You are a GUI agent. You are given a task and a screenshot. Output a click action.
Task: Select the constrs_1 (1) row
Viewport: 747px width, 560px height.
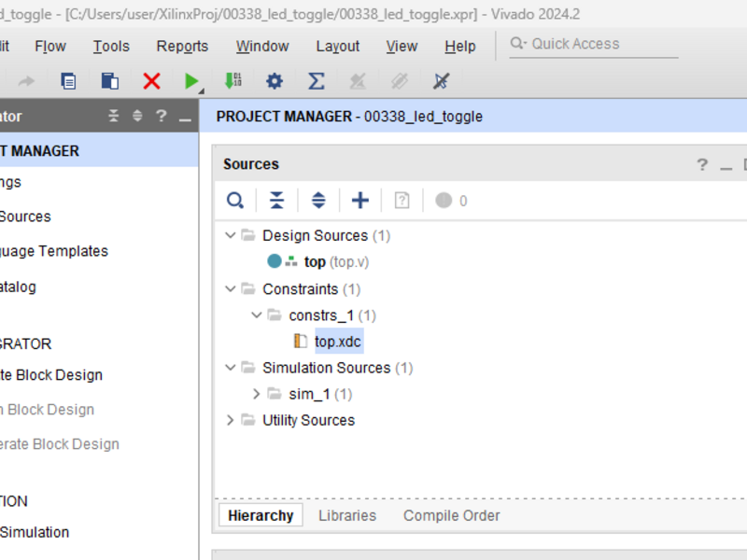click(332, 315)
